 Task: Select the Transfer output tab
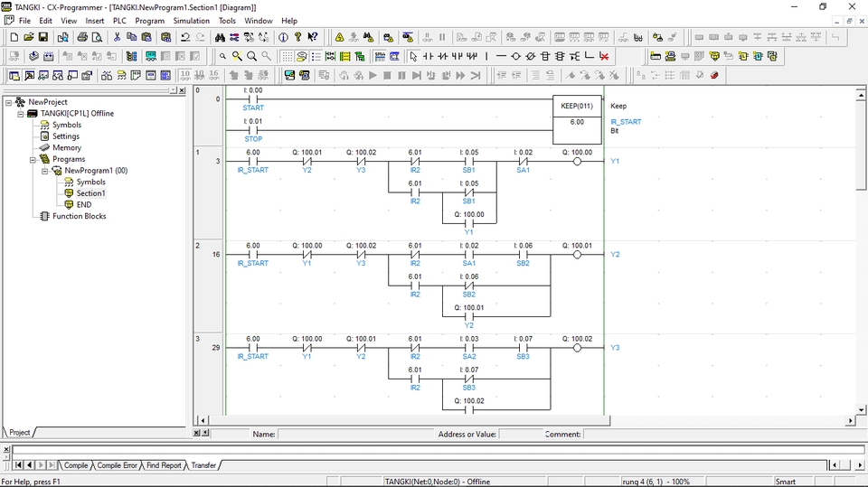pyautogui.click(x=203, y=465)
